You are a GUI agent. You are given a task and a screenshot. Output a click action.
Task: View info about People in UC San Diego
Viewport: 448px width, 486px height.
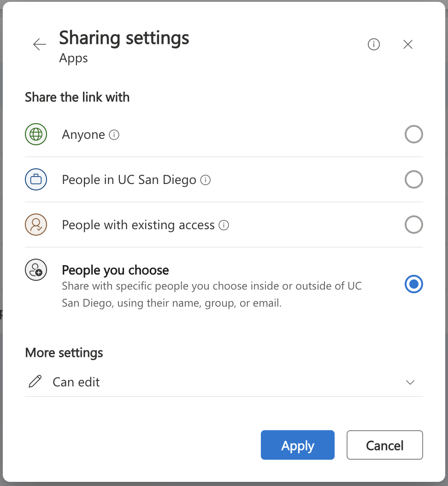(x=206, y=180)
